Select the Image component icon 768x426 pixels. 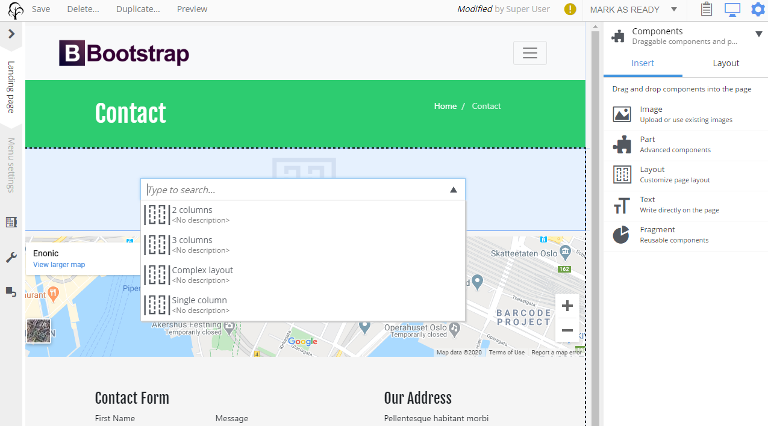pos(622,114)
